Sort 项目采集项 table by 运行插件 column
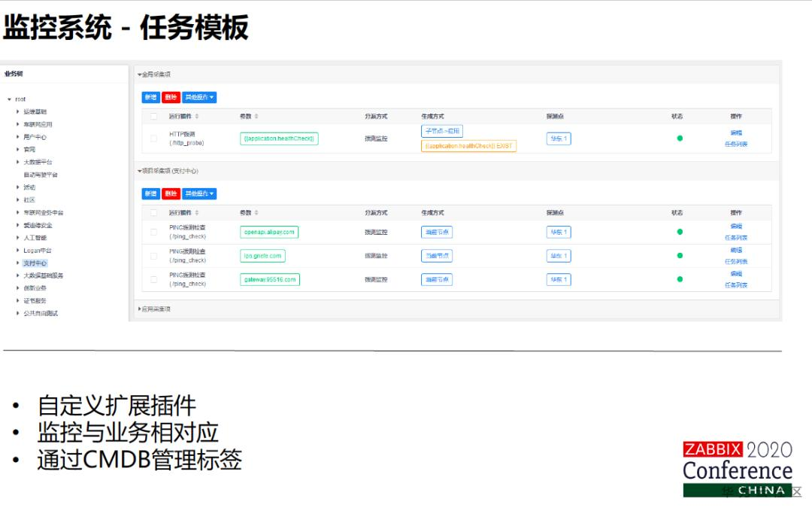This screenshot has width=812, height=511. click(x=197, y=212)
